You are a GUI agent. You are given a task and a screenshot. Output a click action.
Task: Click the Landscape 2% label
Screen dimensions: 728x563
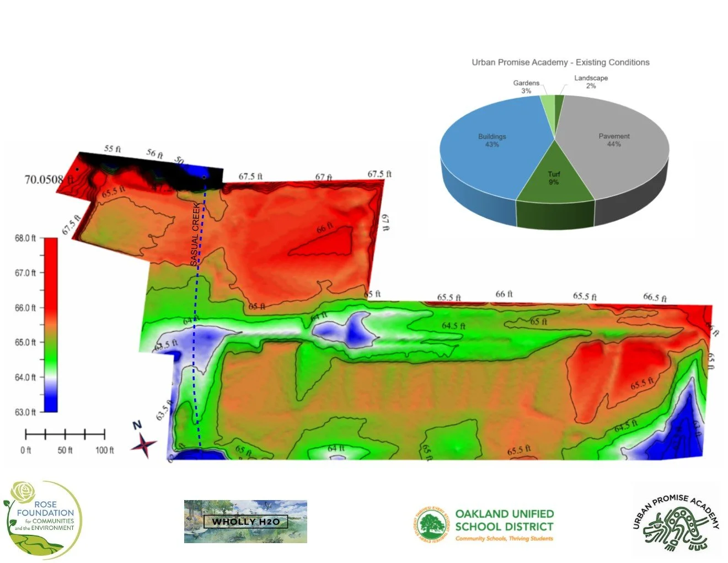point(591,82)
